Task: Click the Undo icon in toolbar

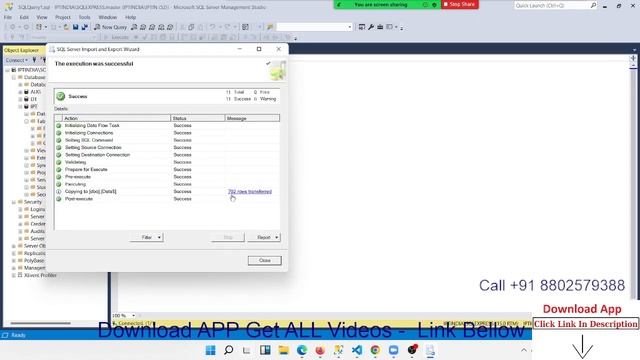Action: 212,27
